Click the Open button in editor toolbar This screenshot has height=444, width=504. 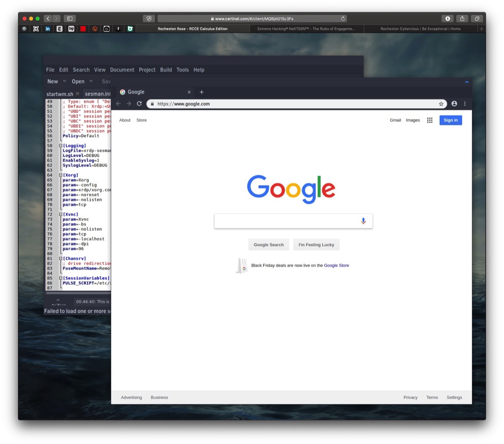pyautogui.click(x=78, y=82)
